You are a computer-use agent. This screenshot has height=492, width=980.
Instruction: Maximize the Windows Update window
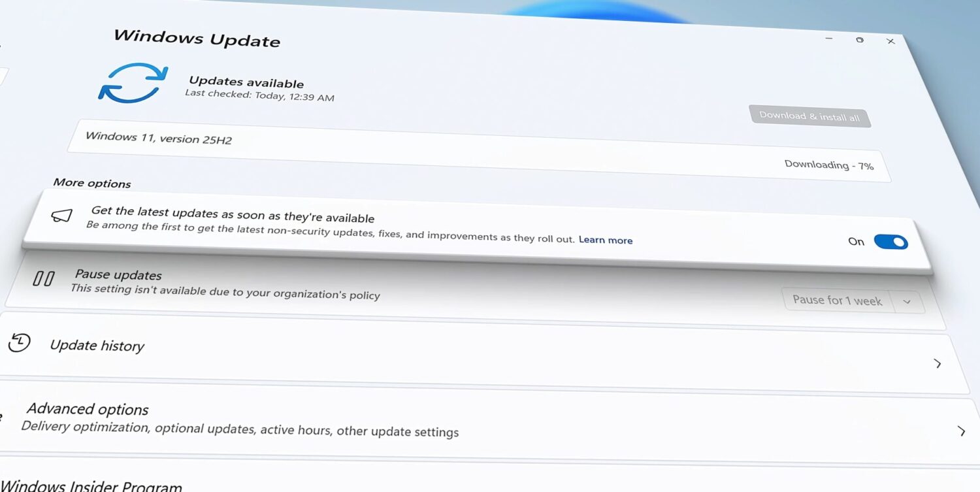coord(859,40)
